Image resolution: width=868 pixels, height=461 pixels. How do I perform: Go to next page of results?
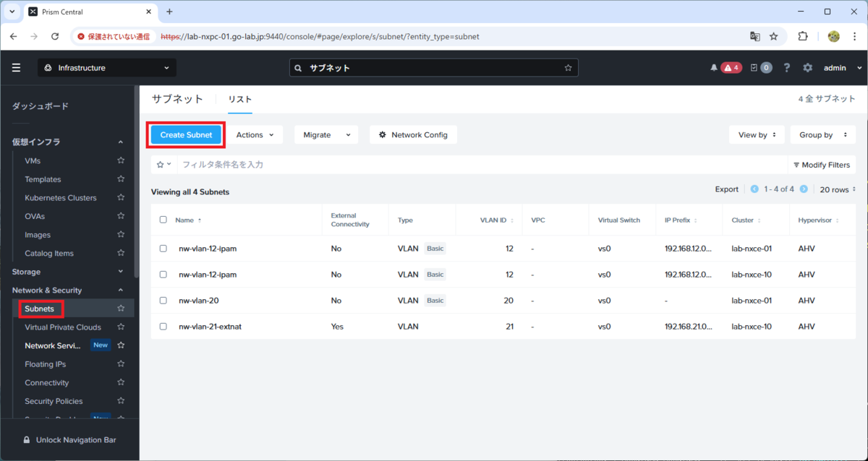[x=804, y=189]
